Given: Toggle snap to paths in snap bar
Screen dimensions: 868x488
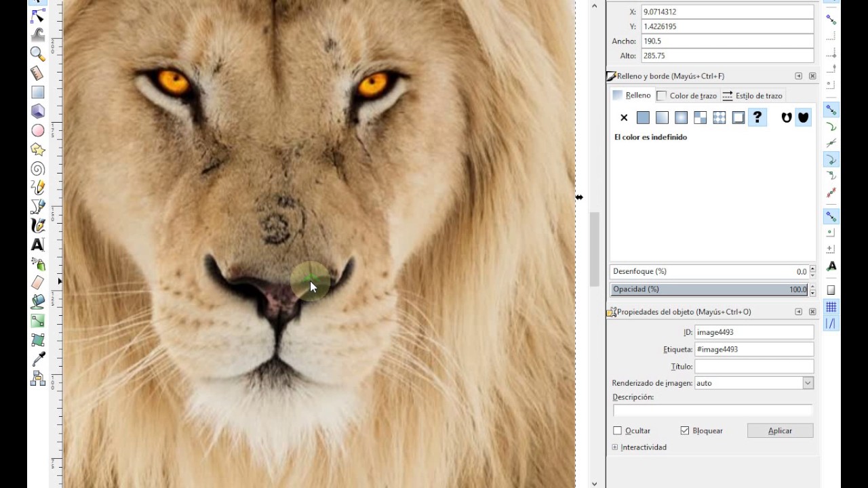Looking at the screenshot, I should point(831,127).
